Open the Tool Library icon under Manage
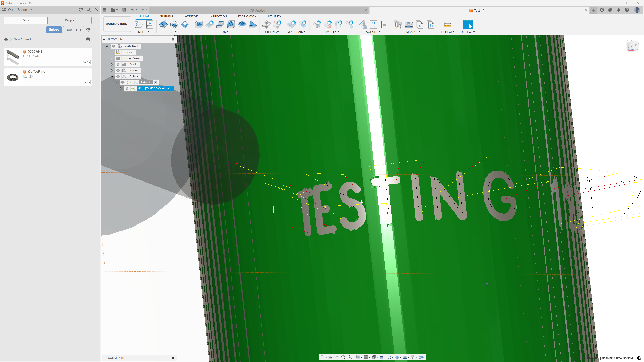Image resolution: width=644 pixels, height=362 pixels. pyautogui.click(x=398, y=24)
